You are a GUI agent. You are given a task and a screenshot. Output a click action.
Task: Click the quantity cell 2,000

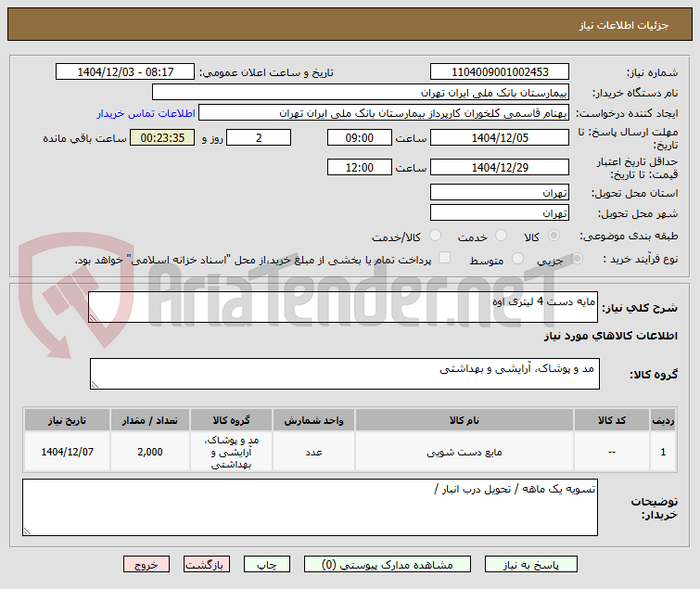coord(150,452)
